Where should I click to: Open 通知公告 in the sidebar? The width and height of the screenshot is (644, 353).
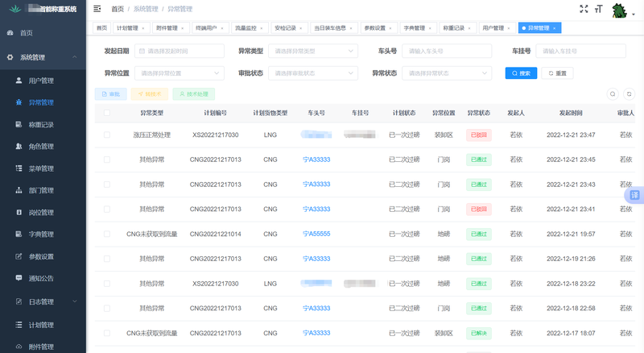[40, 279]
